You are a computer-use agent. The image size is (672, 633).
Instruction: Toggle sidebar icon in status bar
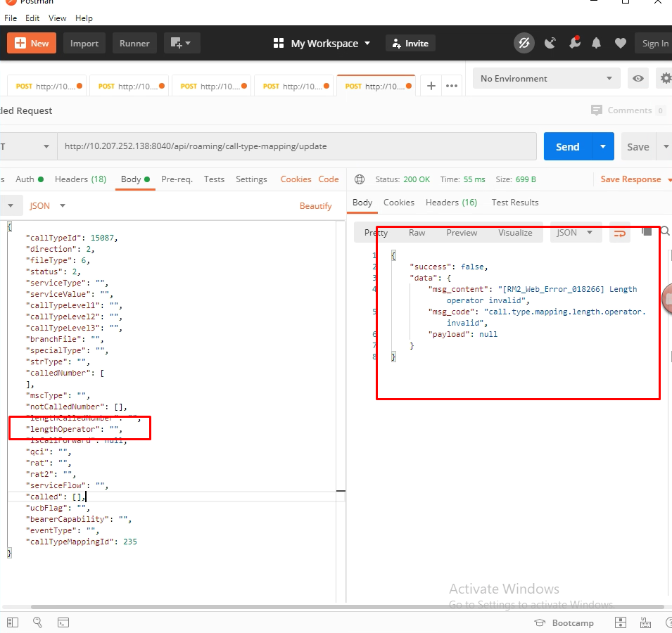coord(13,622)
